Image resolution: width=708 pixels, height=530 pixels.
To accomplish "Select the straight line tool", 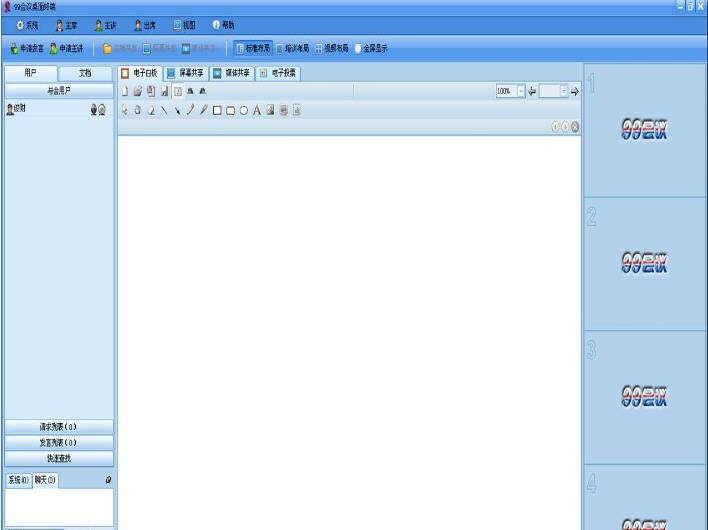I will 164,110.
